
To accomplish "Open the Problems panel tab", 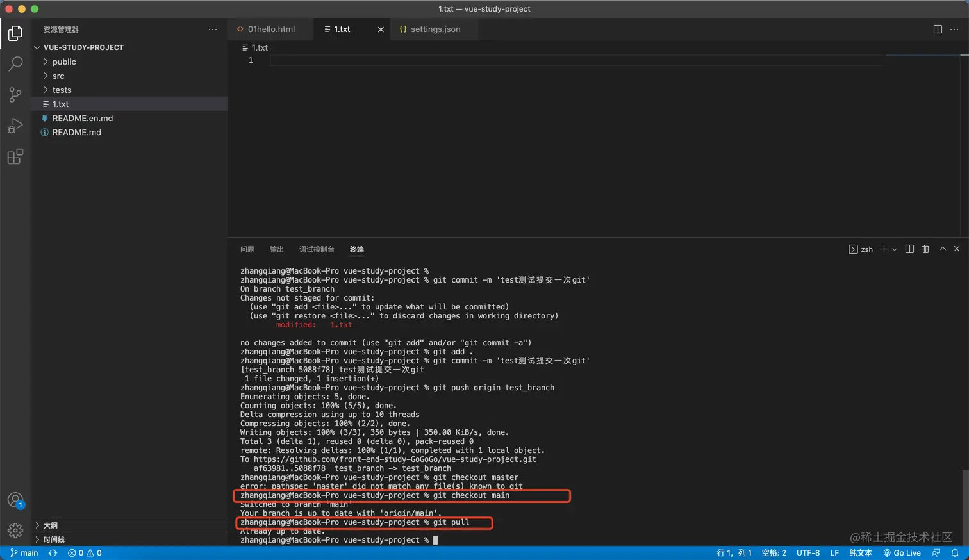I will (x=247, y=249).
